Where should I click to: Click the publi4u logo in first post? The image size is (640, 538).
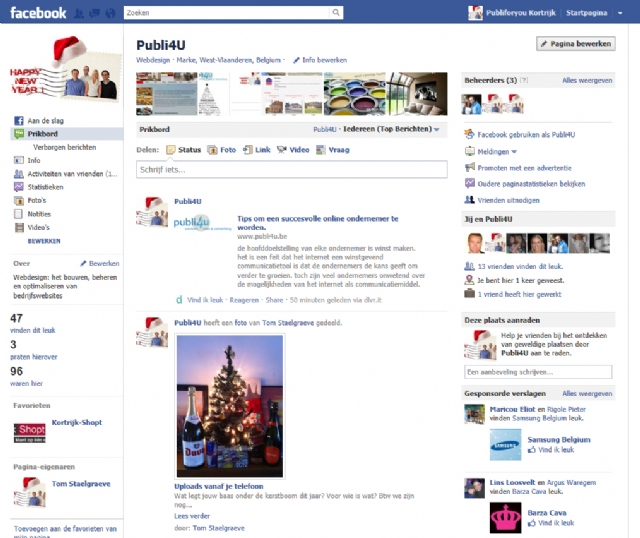(202, 223)
